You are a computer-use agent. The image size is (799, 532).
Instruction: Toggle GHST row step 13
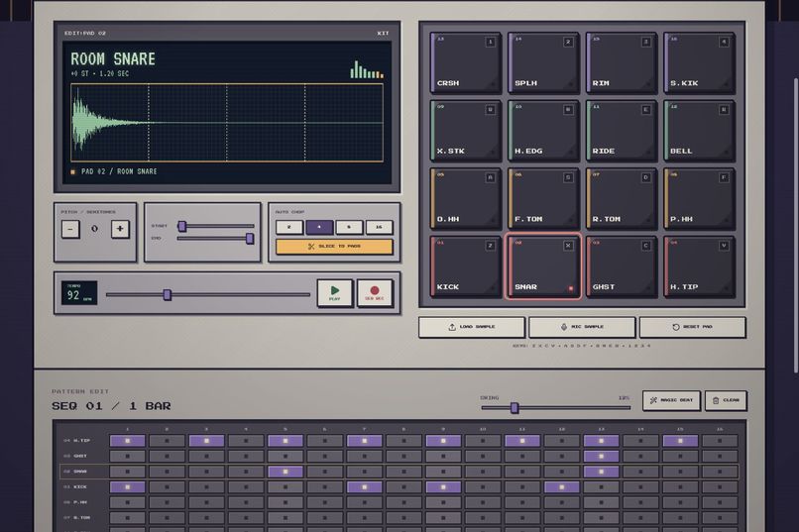tap(602, 456)
